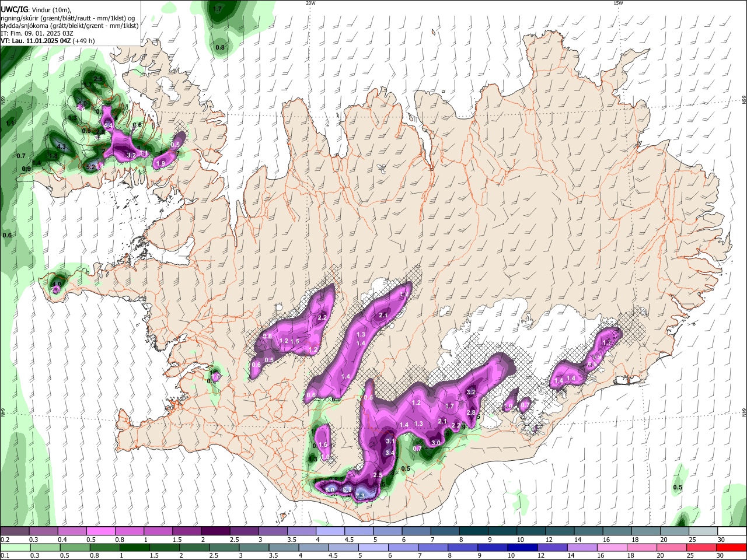Click the darkest purple swatch at 2 in upper legend
The height and width of the screenshot is (560, 747).
[x=215, y=531]
